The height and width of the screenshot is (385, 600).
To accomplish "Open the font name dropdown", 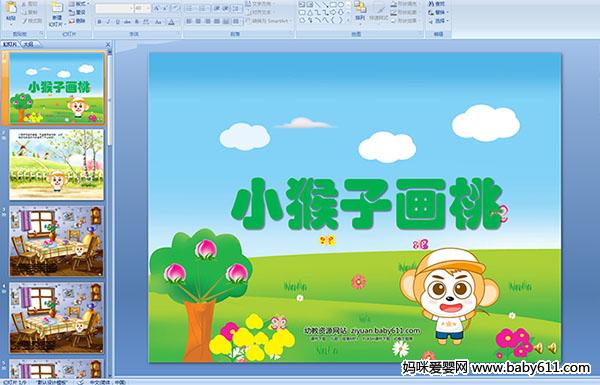I will [x=114, y=8].
